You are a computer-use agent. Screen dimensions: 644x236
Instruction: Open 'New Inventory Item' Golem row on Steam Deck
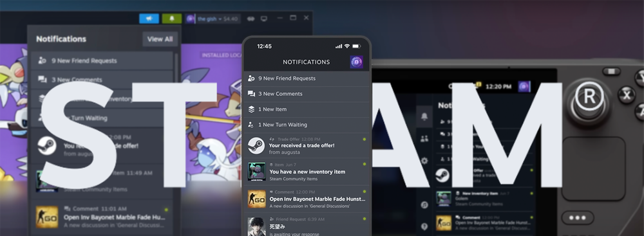tap(485, 198)
